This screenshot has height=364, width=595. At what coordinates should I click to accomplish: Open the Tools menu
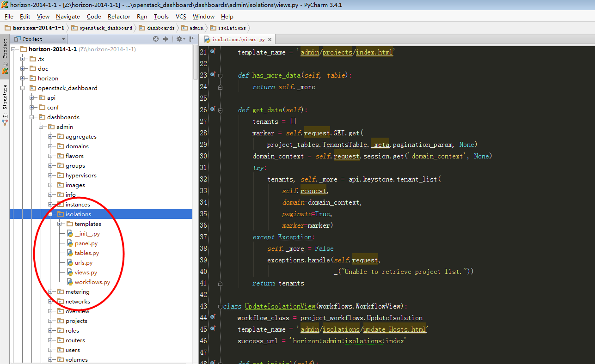(x=161, y=16)
